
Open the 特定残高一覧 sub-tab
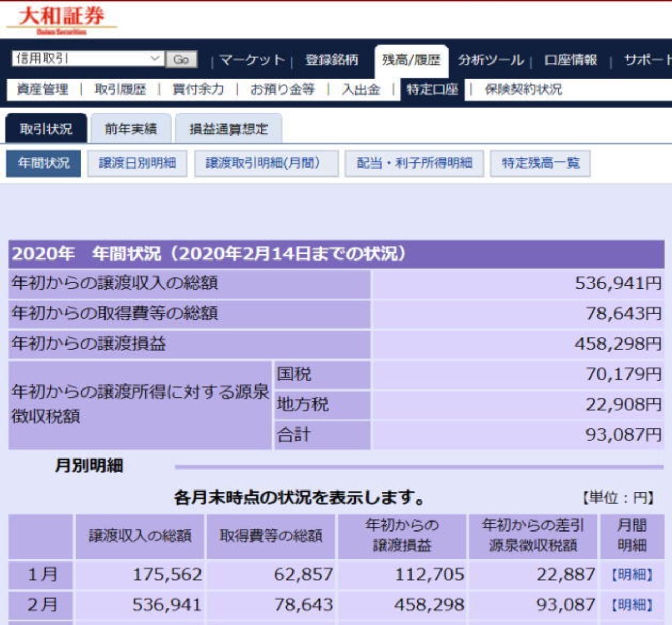coord(540,163)
